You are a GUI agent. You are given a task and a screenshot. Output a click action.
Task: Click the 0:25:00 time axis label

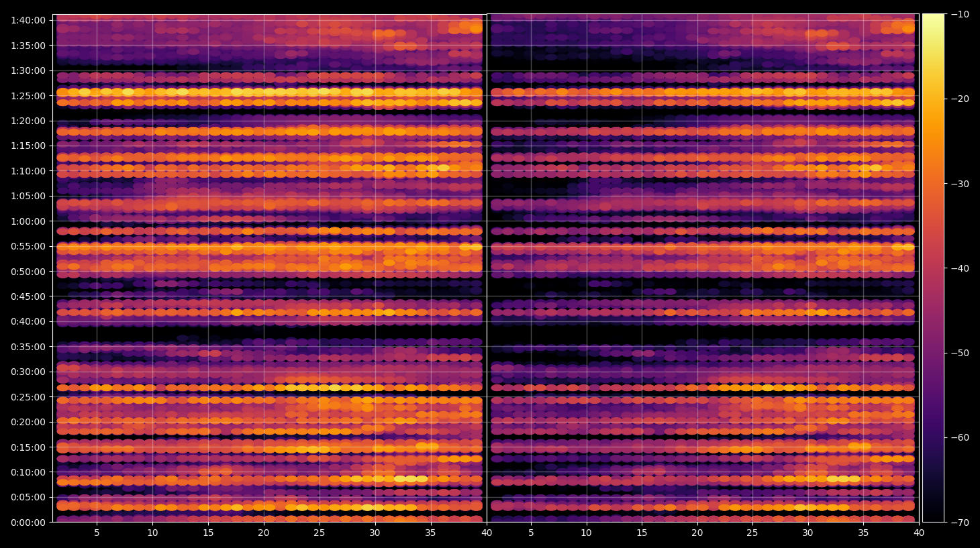[28, 397]
